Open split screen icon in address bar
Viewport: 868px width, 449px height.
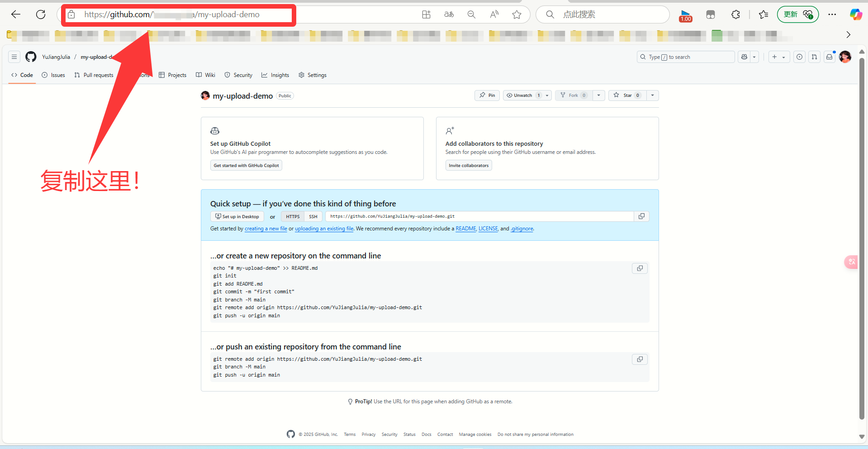click(426, 14)
